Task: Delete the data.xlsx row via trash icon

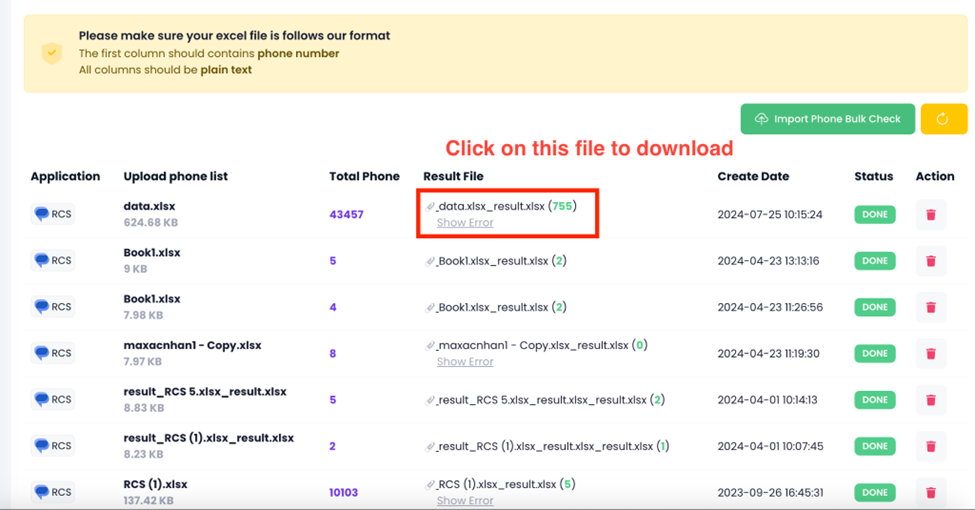Action: pos(931,215)
